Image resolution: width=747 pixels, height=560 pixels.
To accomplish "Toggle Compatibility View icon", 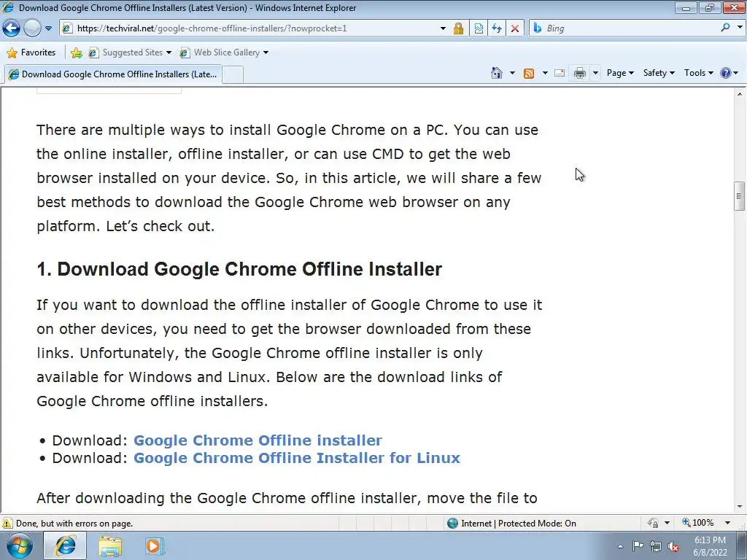I will click(x=479, y=28).
